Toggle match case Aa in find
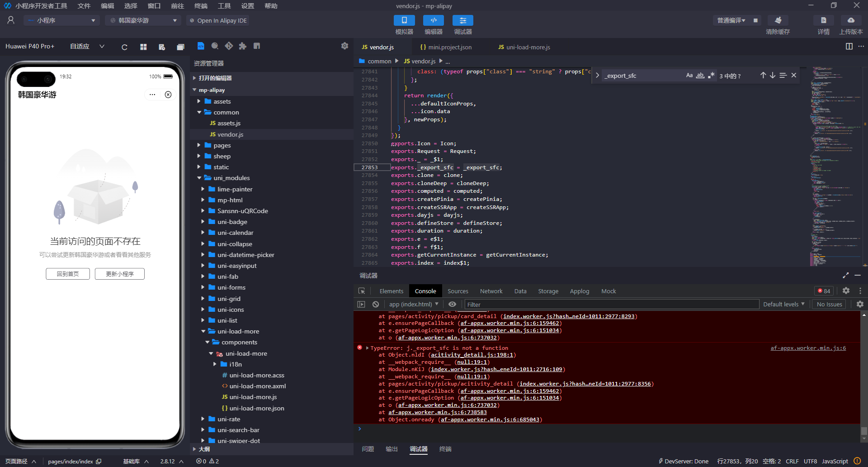Viewport: 868px width, 467px height. (689, 76)
